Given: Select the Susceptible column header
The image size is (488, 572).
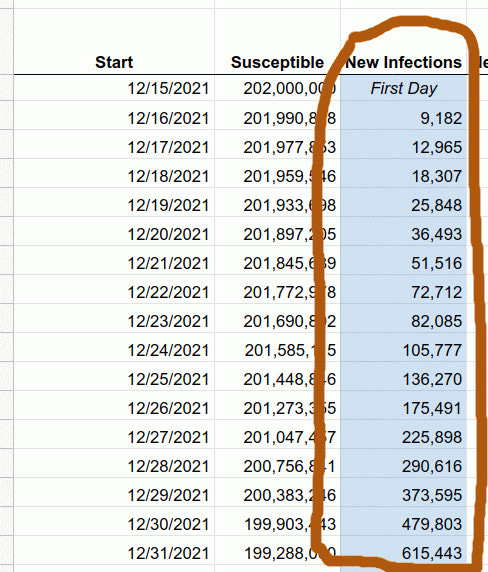Looking at the screenshot, I should click(x=277, y=62).
